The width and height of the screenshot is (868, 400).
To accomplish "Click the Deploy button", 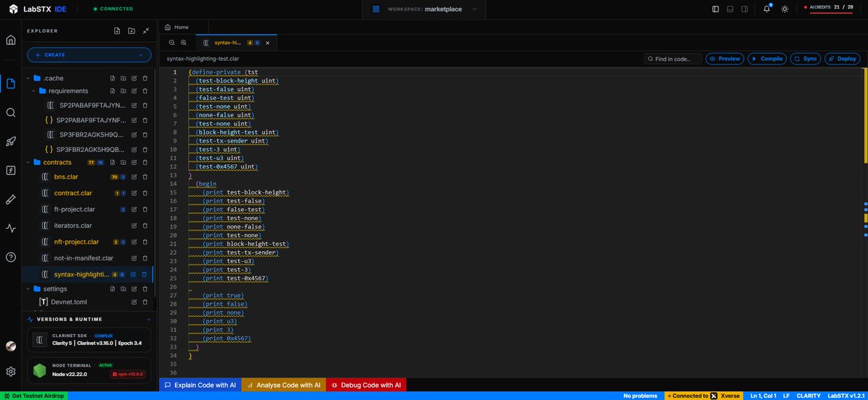I will [x=842, y=59].
